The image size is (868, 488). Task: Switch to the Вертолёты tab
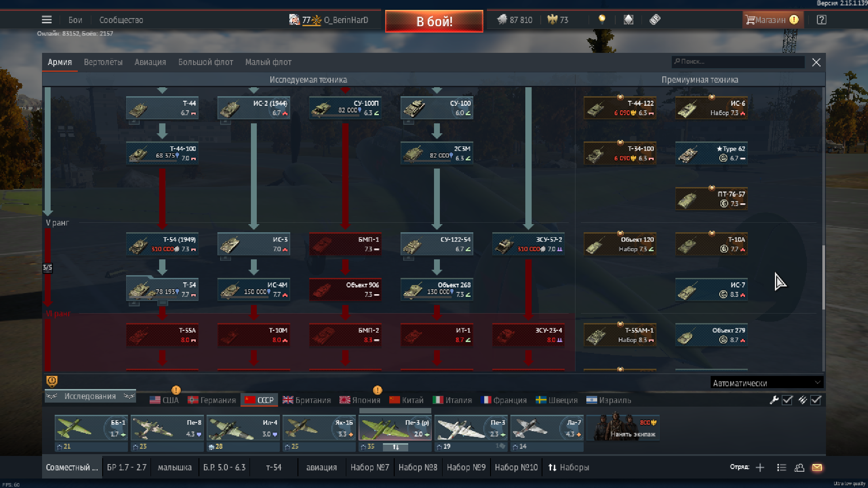[103, 62]
